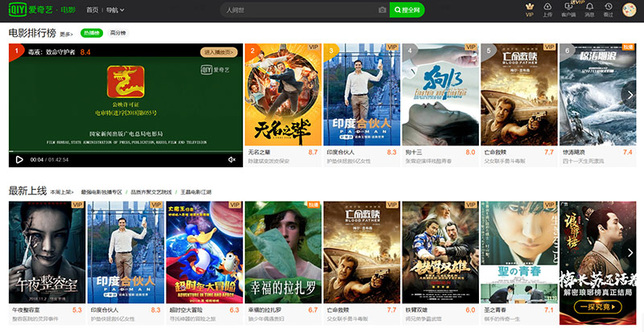Click the 进入播放页> button on the video
Screen dimensions: 644x332
click(219, 52)
